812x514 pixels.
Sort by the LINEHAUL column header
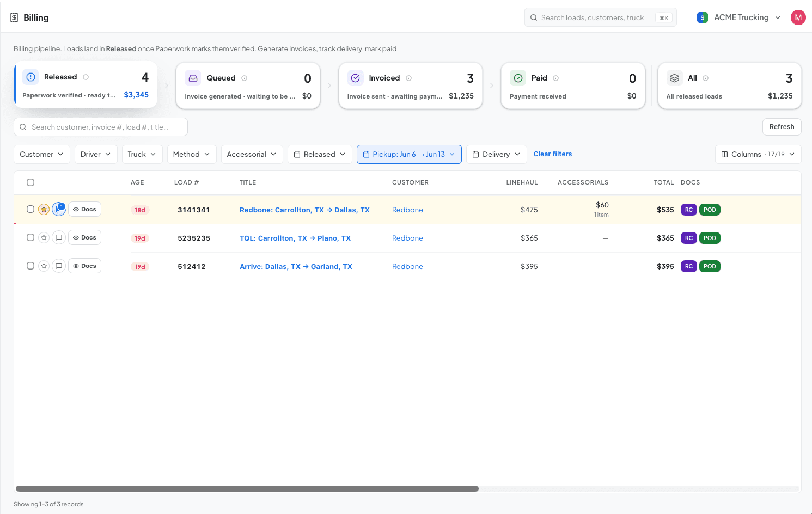coord(522,182)
